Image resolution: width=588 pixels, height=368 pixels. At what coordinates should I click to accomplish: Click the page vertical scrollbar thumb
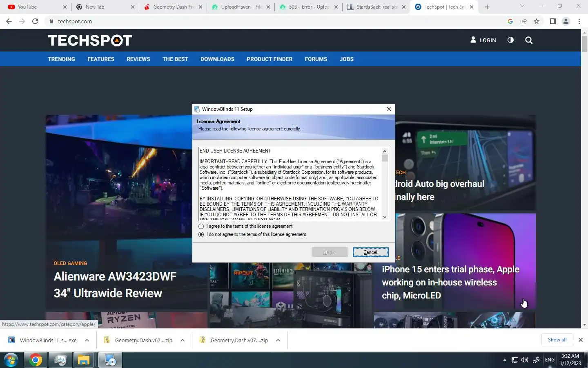[x=584, y=43]
